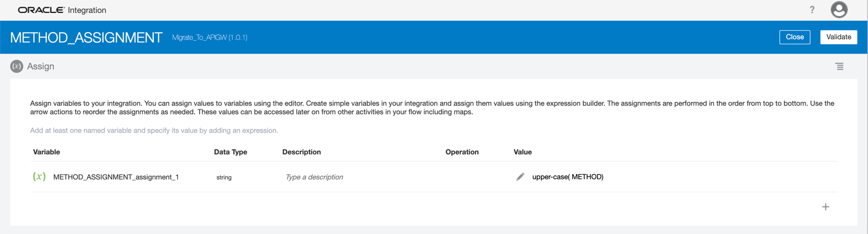Viewport: 868px width, 234px height.
Task: Click the Assign (x) icon in header
Action: pyautogui.click(x=17, y=66)
